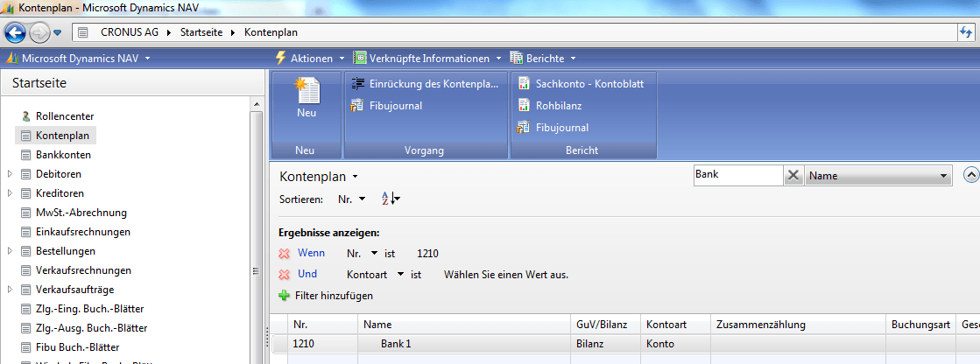Click the refresh icon in the address bar

coord(967,31)
